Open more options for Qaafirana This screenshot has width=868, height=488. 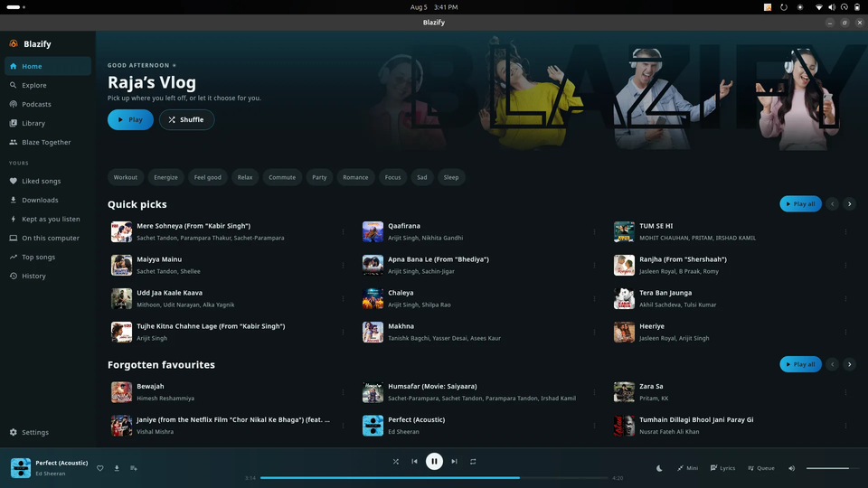point(595,232)
